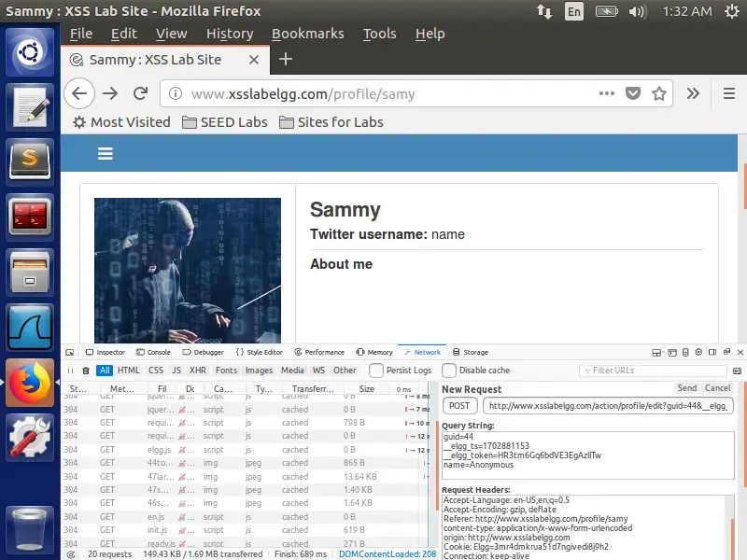Pause network request recording
Image resolution: width=747 pixels, height=560 pixels.
click(x=71, y=371)
